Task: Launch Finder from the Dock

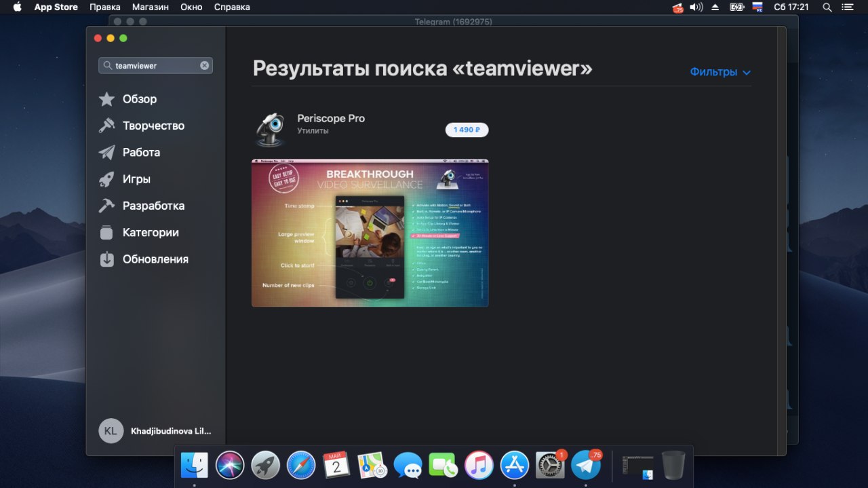Action: click(194, 466)
